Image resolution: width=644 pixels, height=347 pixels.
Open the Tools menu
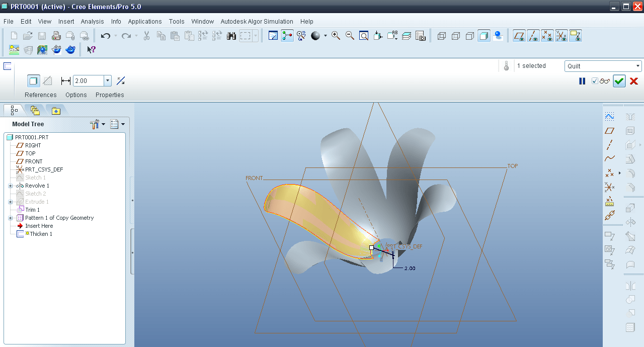(177, 22)
